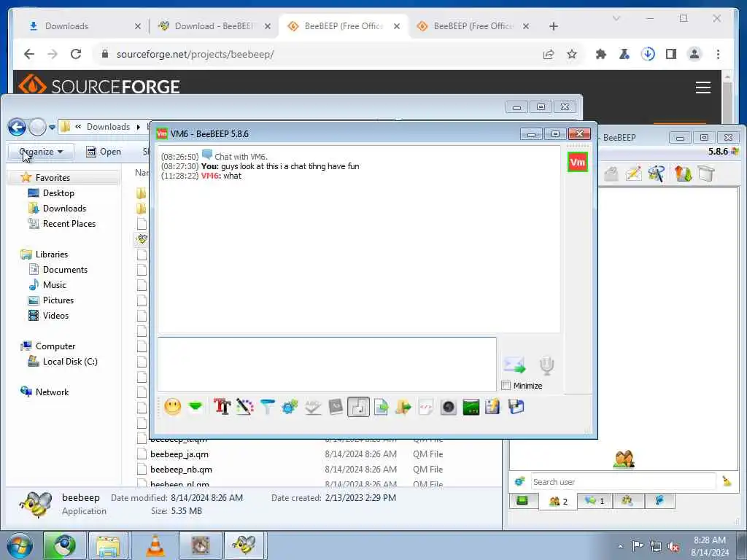Image resolution: width=747 pixels, height=560 pixels.
Task: Open the browser downloads arrow icon
Action: click(x=648, y=54)
